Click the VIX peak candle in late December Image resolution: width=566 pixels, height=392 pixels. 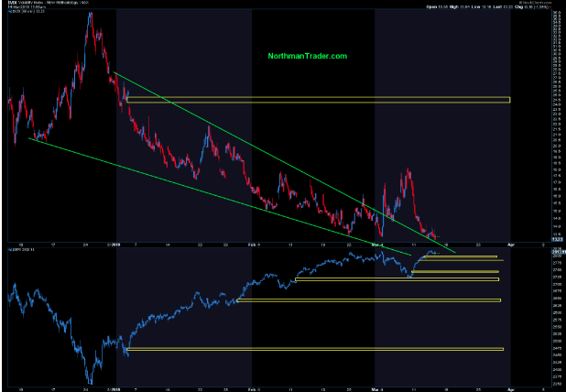coord(90,16)
